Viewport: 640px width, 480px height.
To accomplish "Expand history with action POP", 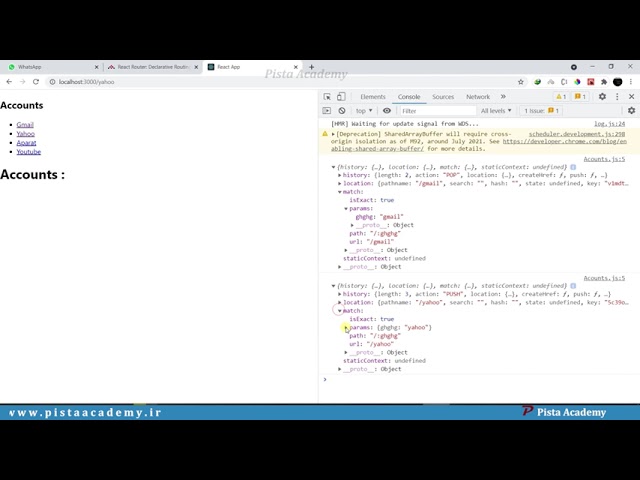I will (340, 175).
